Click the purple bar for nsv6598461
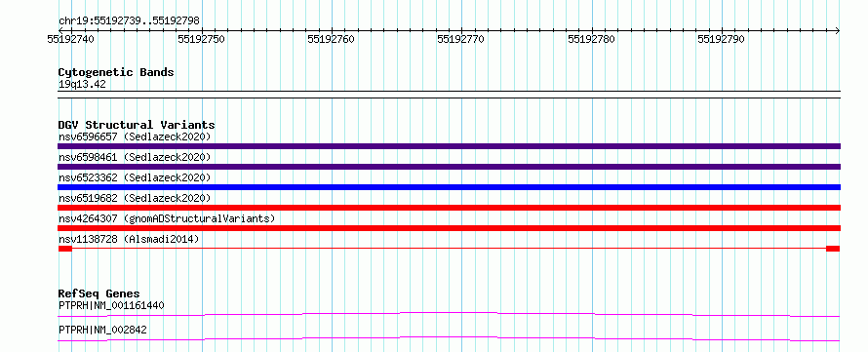868x352 pixels. [x=449, y=167]
